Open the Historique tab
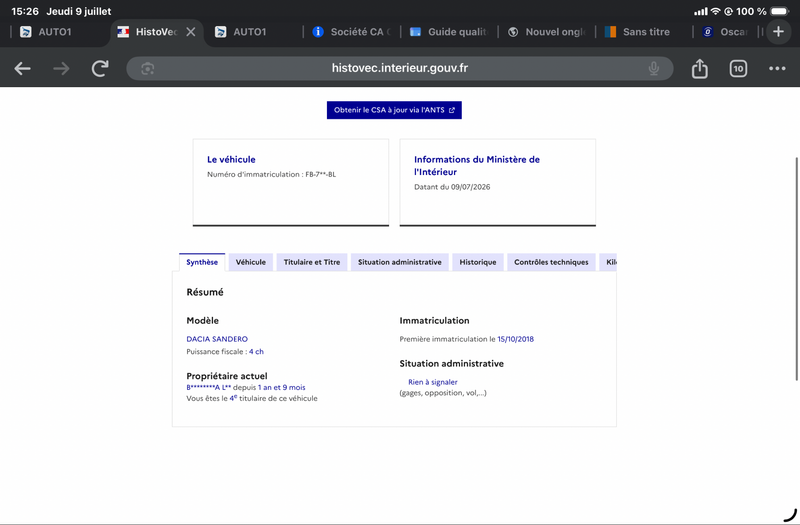 (478, 262)
